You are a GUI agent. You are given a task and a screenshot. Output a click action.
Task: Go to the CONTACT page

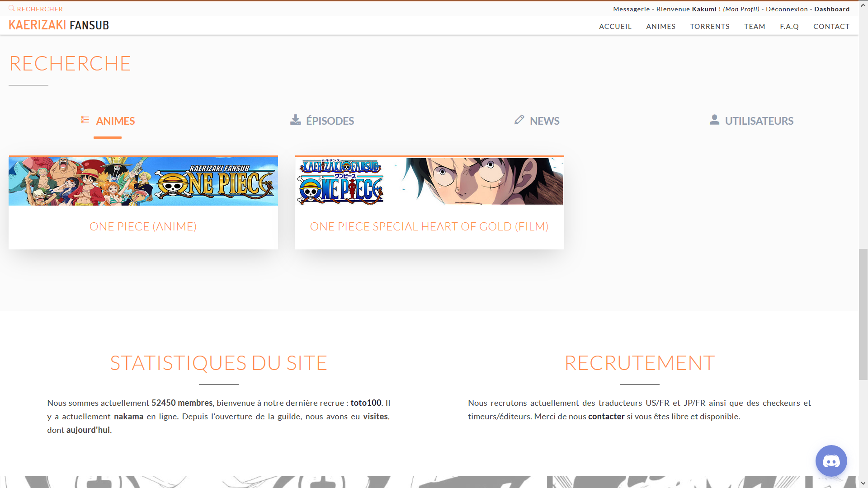pyautogui.click(x=831, y=27)
